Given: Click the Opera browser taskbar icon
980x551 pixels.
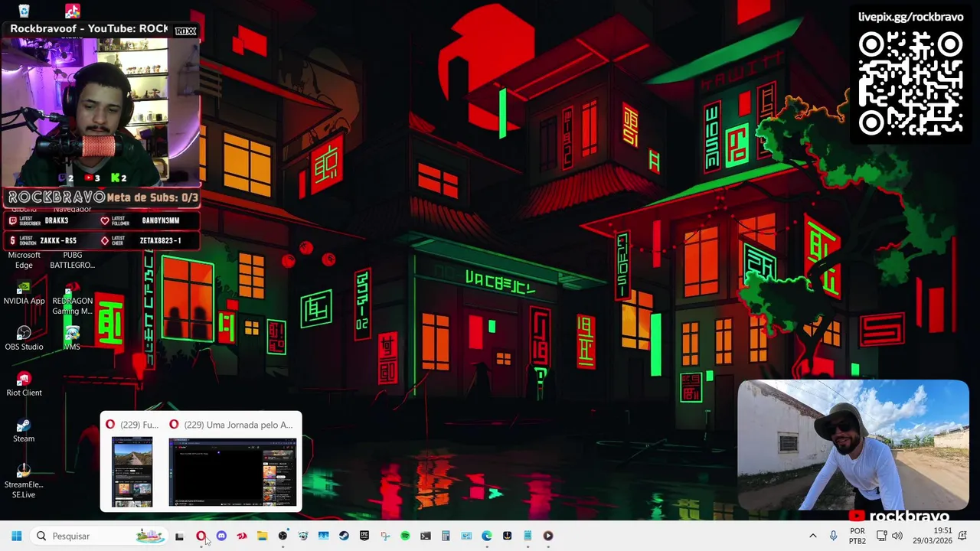Looking at the screenshot, I should 201,536.
